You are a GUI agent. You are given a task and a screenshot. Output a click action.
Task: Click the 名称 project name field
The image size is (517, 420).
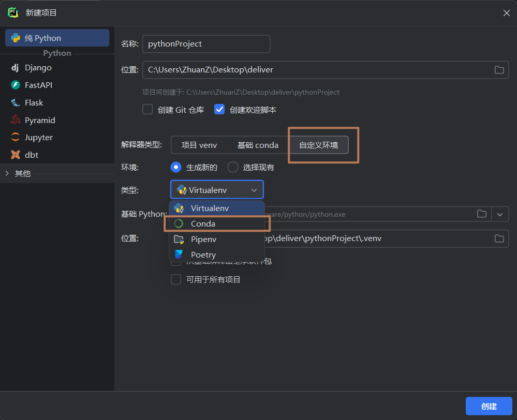pyautogui.click(x=206, y=44)
